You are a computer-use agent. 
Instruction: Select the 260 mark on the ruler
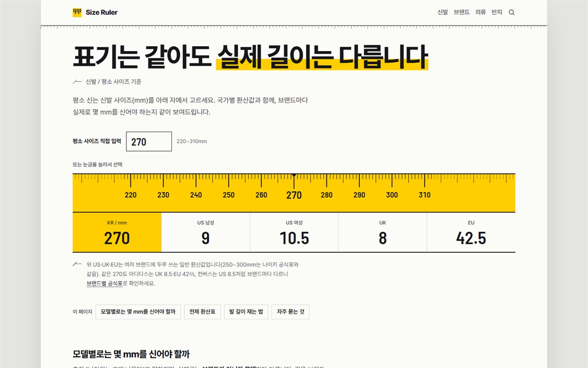(261, 195)
